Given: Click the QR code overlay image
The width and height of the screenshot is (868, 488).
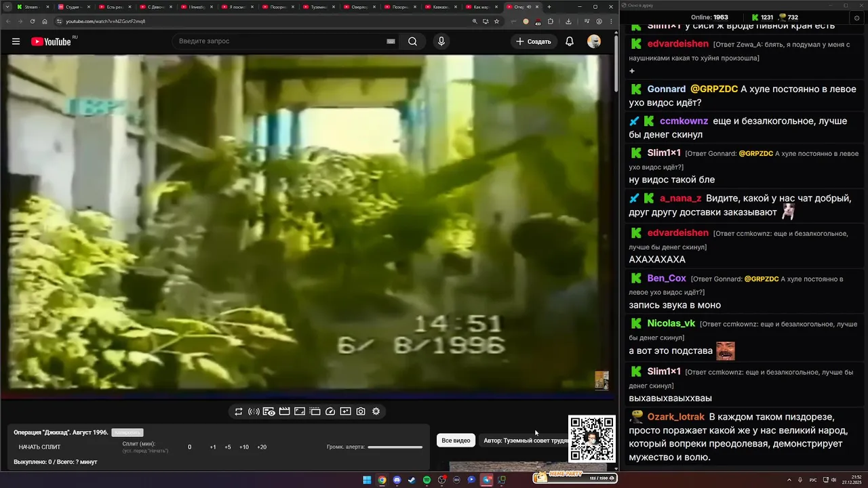Looking at the screenshot, I should (592, 439).
